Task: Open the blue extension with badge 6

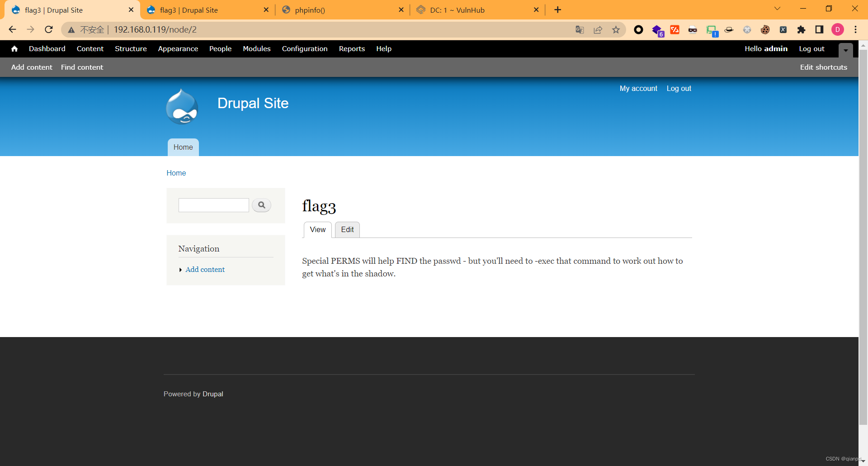Action: [x=657, y=30]
